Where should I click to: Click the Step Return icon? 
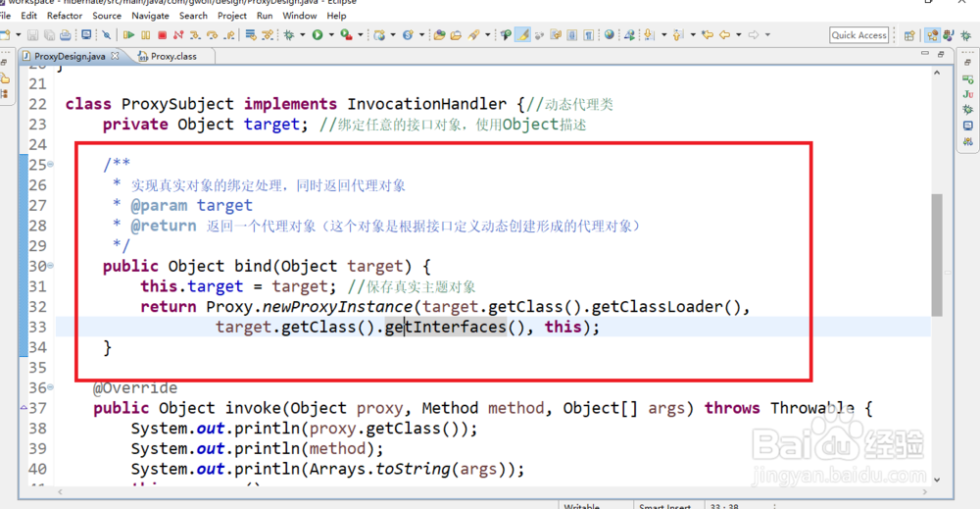(228, 35)
